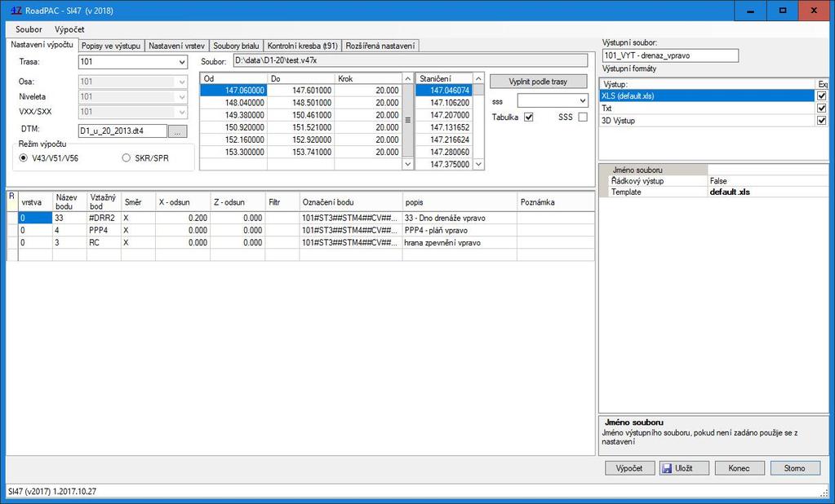
Task: Switch to the Popisy ve výstupu tab
Action: coord(111,46)
